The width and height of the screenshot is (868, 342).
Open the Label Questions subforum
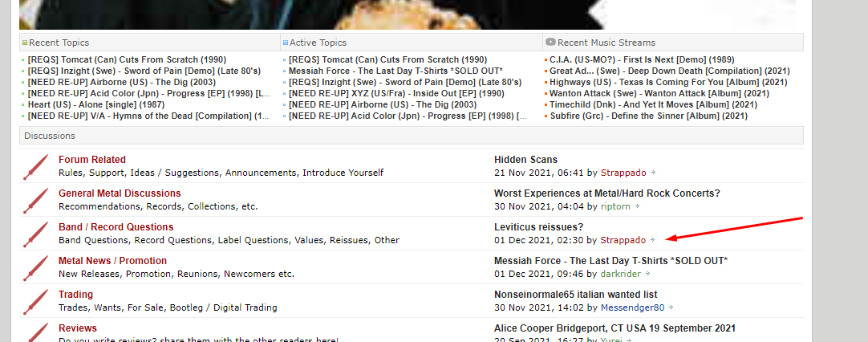(253, 240)
